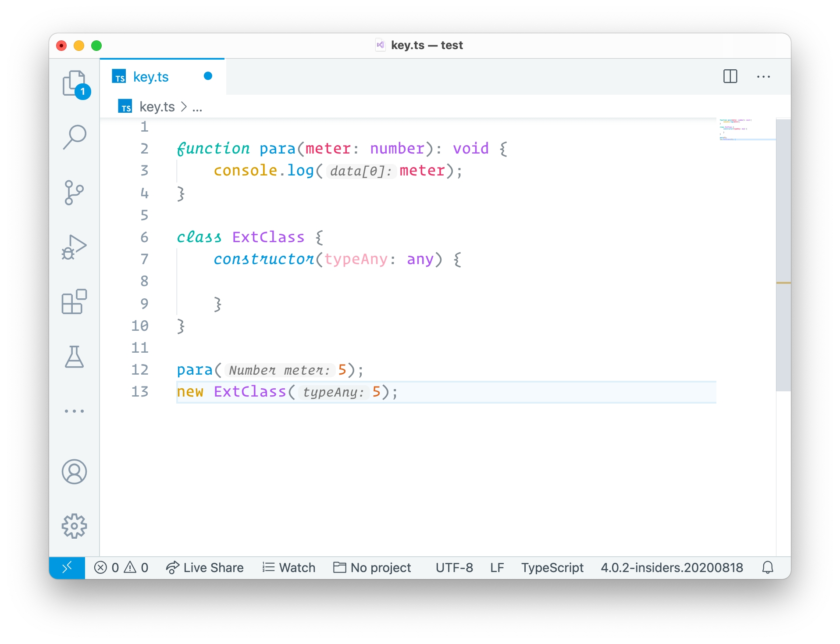The image size is (840, 644).
Task: Open the Search view
Action: point(74,137)
